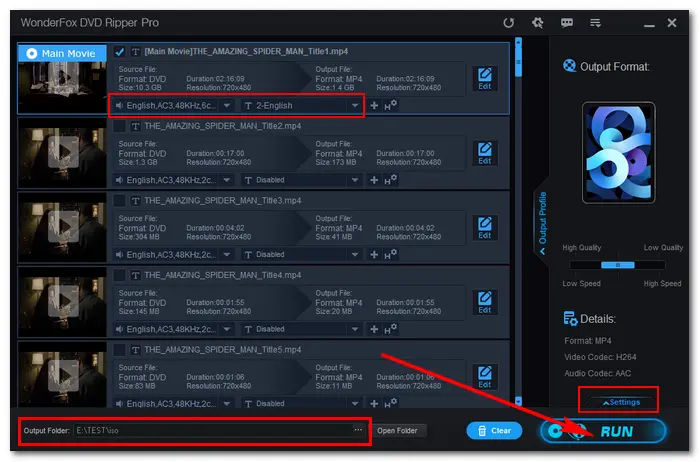Image resolution: width=700 pixels, height=462 pixels.
Task: Uncheck the Main Movie Title1 checkbox
Action: click(119, 52)
